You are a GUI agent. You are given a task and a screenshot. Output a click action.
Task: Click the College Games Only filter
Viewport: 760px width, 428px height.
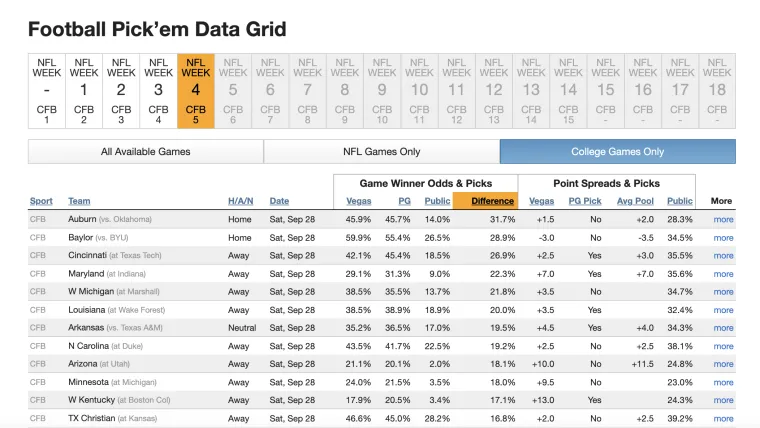pyautogui.click(x=617, y=152)
